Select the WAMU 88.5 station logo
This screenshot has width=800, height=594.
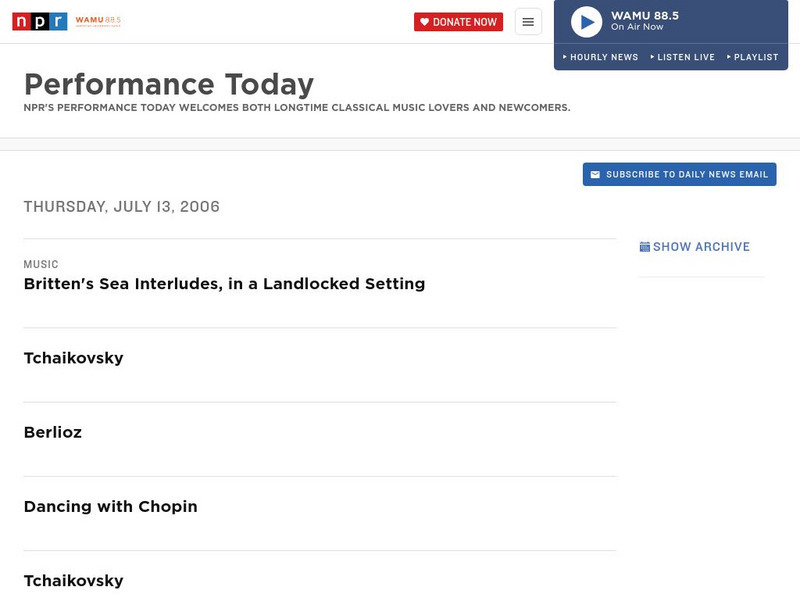coord(99,20)
